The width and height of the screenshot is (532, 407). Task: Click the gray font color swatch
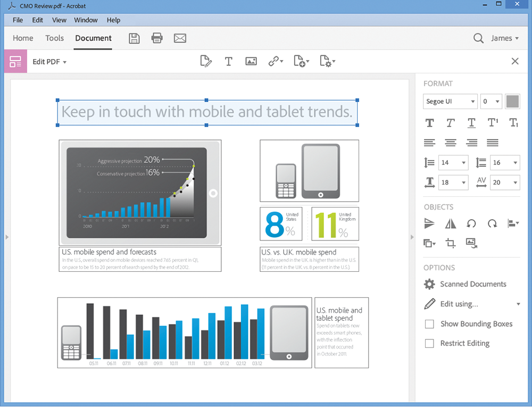[512, 101]
